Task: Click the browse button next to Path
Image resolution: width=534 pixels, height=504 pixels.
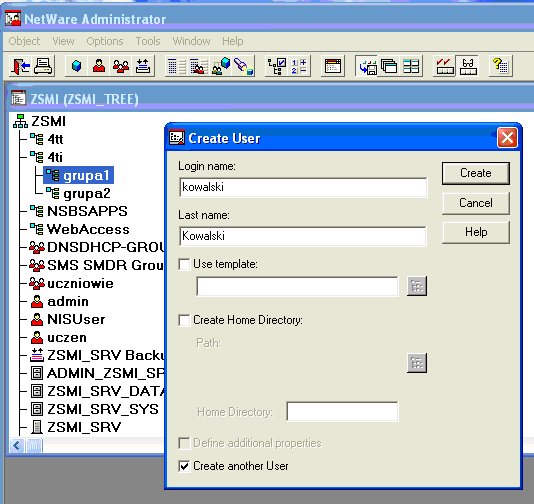Action: point(417,363)
